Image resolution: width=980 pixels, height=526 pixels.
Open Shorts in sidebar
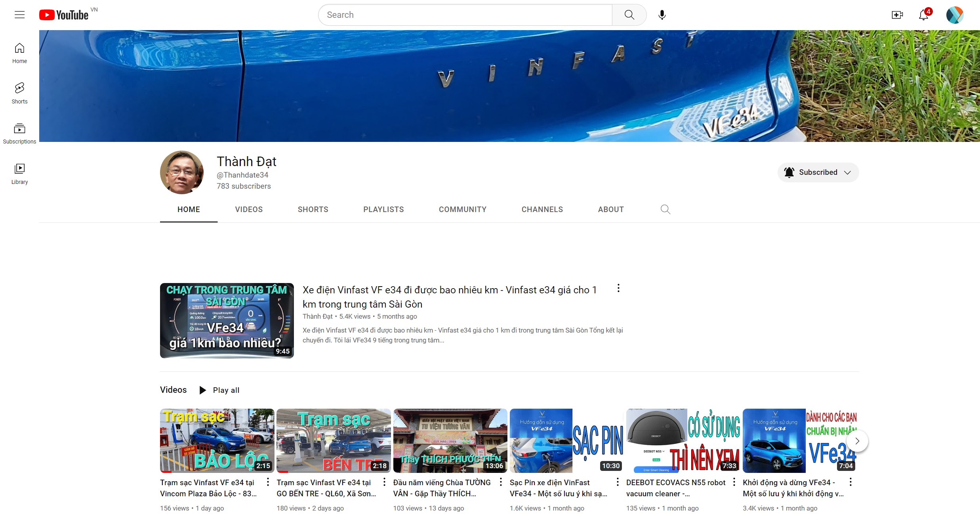(x=19, y=94)
